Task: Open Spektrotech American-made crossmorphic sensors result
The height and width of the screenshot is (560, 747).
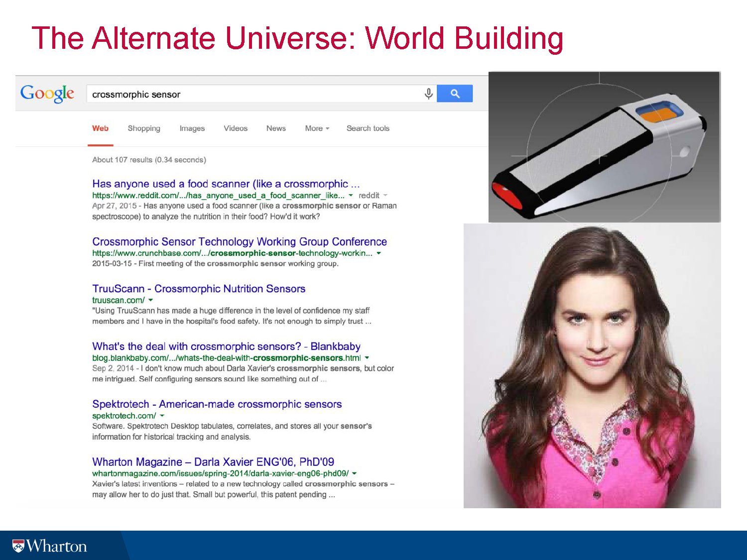Action: click(x=217, y=404)
